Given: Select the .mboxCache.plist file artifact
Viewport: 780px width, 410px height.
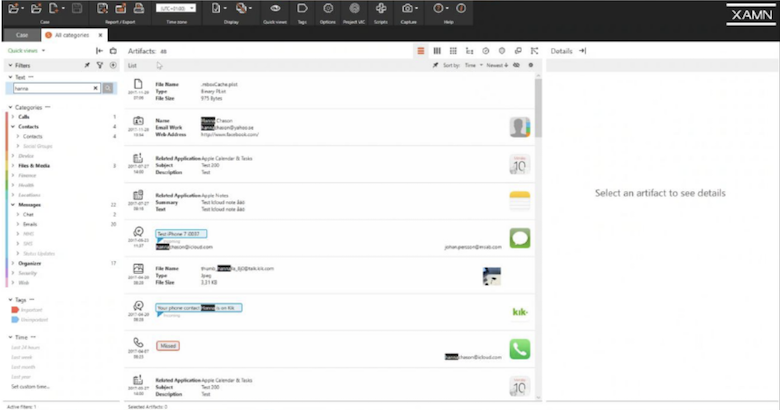Looking at the screenshot, I should [329, 91].
